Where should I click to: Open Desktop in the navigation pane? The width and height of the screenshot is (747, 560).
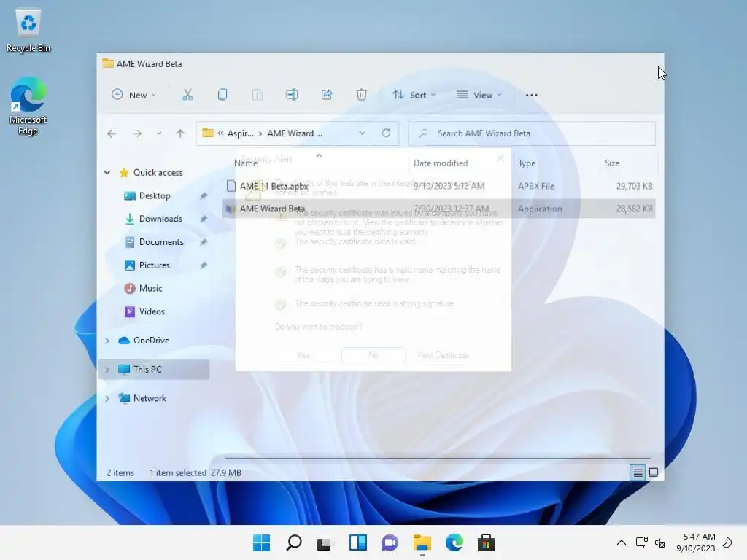point(155,195)
